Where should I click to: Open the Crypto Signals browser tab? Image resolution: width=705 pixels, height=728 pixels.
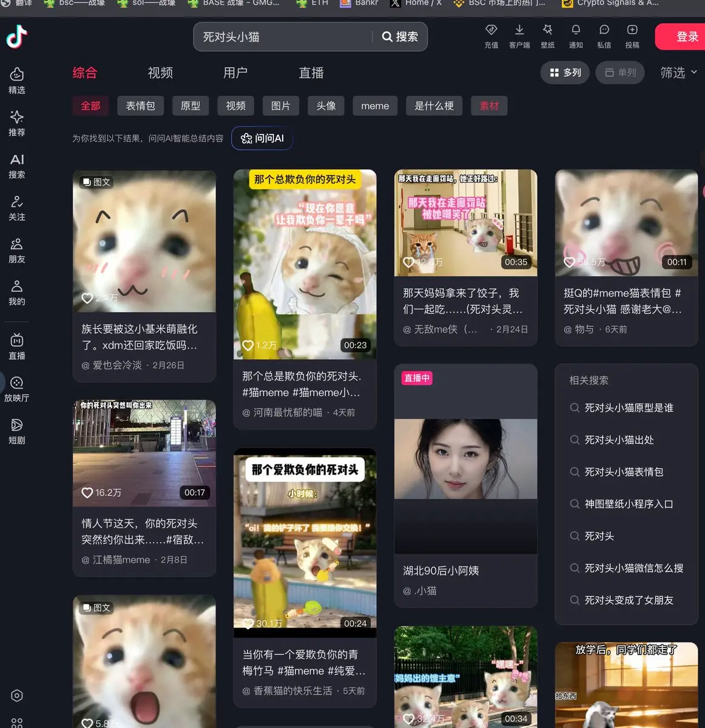coord(610,3)
